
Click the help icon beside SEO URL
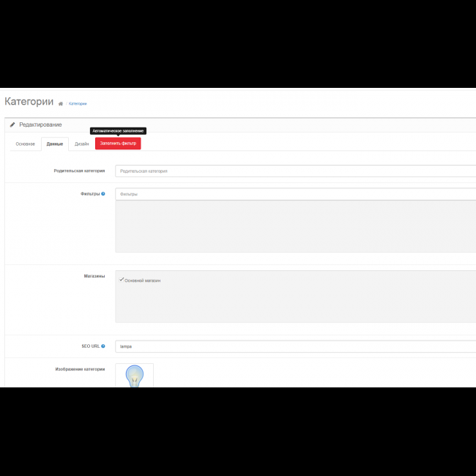point(103,346)
